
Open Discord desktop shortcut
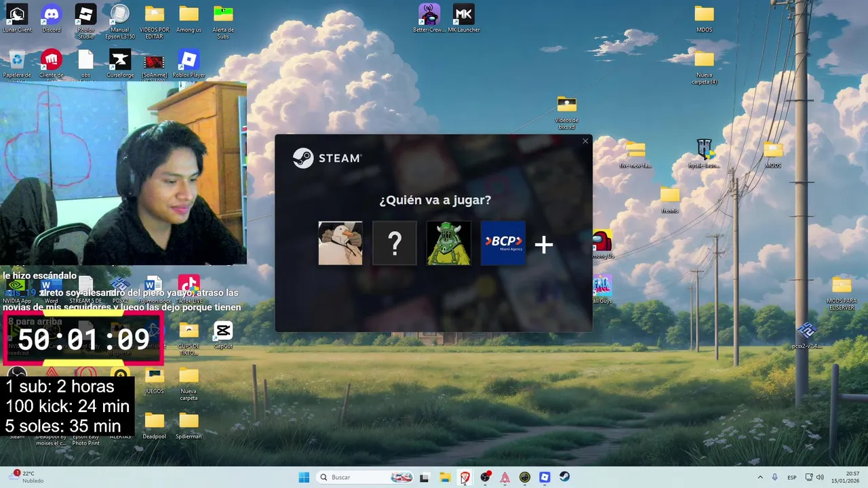pos(52,18)
